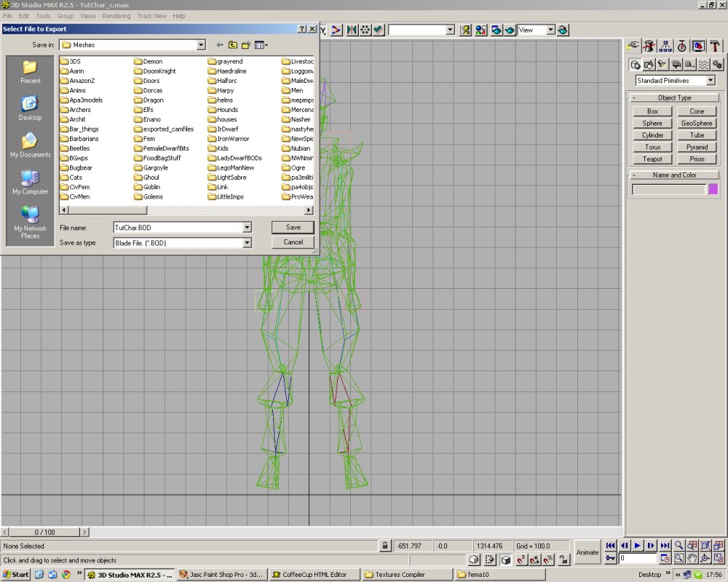
Task: Click the Render Scene teapot icon
Action: point(496,30)
